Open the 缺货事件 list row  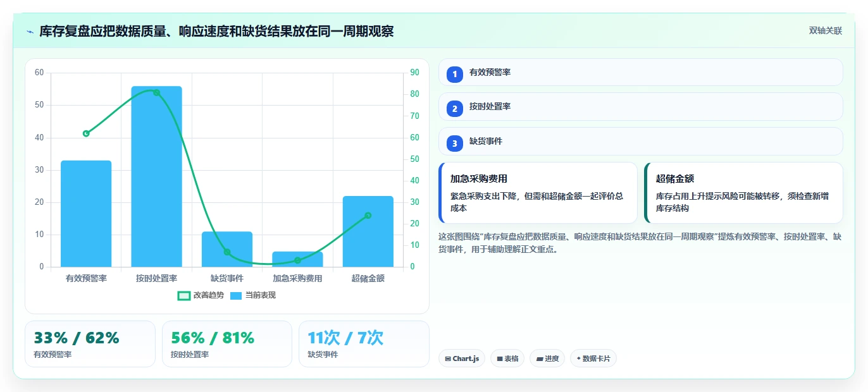pos(641,142)
